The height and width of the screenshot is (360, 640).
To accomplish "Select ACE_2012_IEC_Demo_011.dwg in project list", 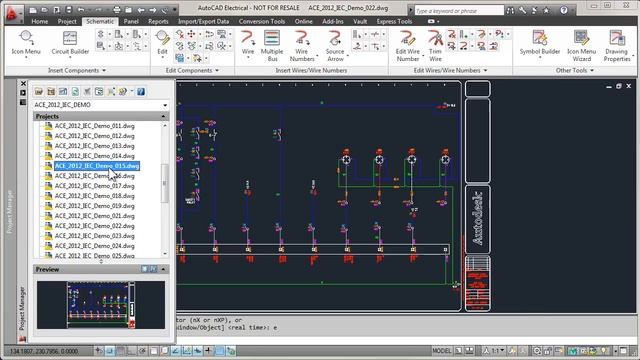I will point(94,126).
